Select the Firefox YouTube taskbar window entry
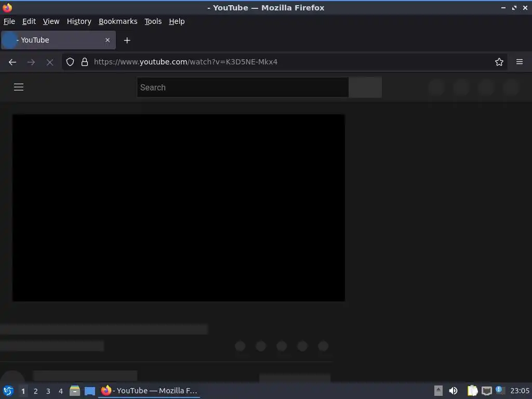The image size is (532, 399). click(x=149, y=391)
